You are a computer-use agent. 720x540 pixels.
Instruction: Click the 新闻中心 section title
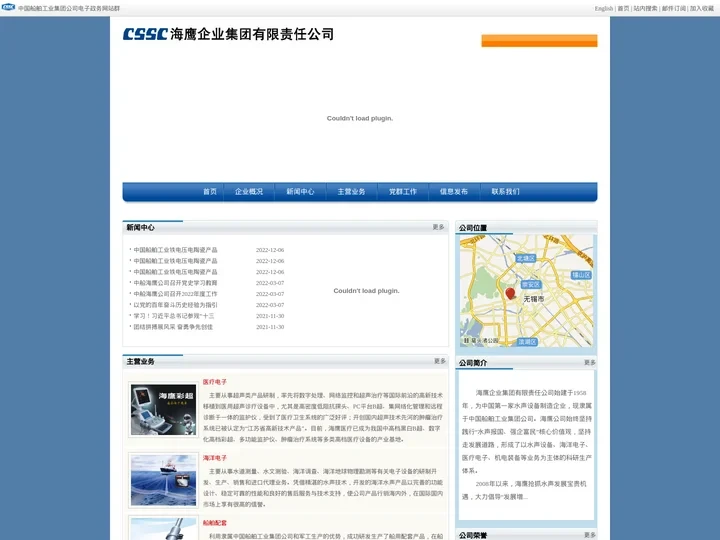[140, 227]
